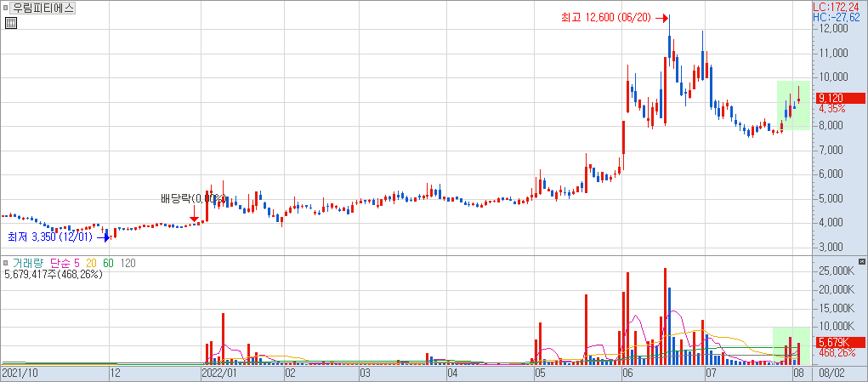
Task: Click the red 5,679K volume tag
Action: click(840, 341)
